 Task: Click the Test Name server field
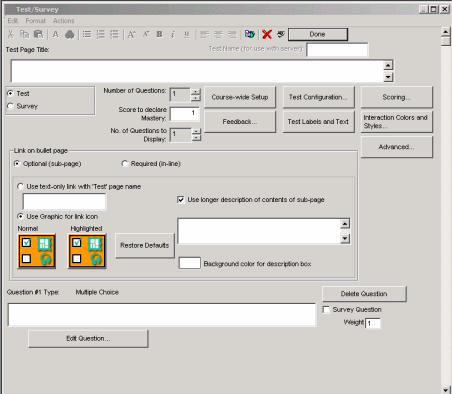337,49
